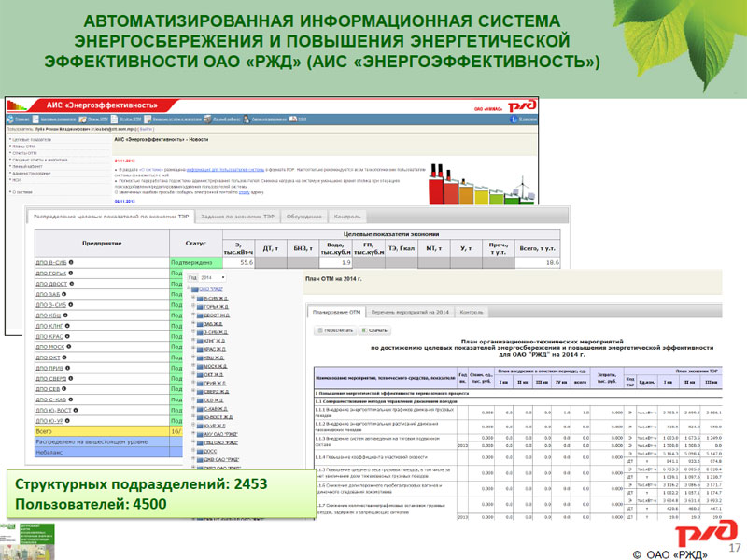Click the info icon beside ДПО ДВОСТ
Screen dimensions: 747x560
point(72,284)
